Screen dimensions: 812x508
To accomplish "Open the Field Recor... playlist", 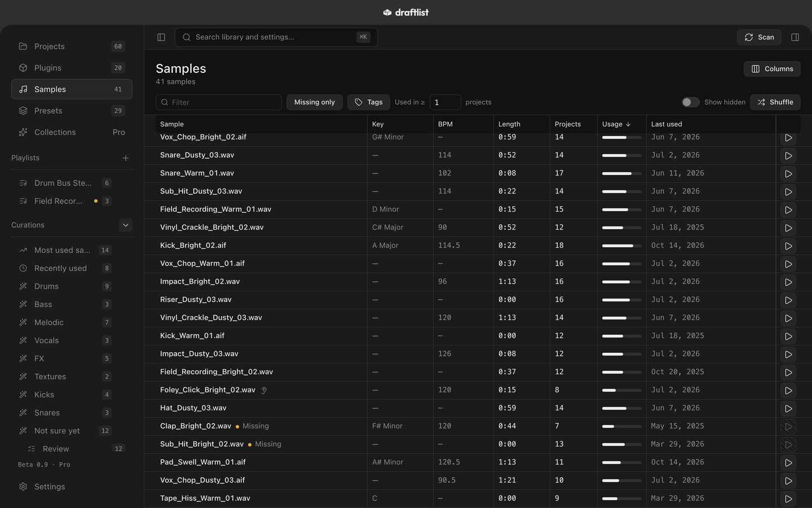I will 72,201.
